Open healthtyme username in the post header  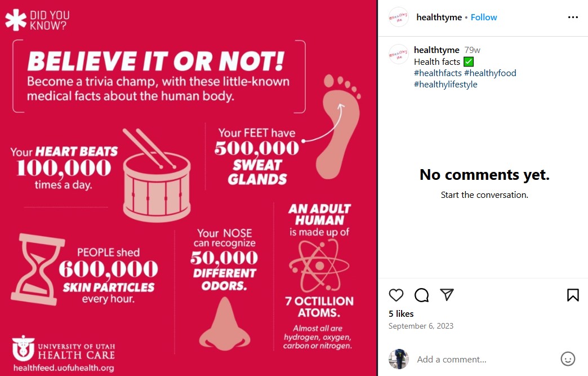[439, 17]
